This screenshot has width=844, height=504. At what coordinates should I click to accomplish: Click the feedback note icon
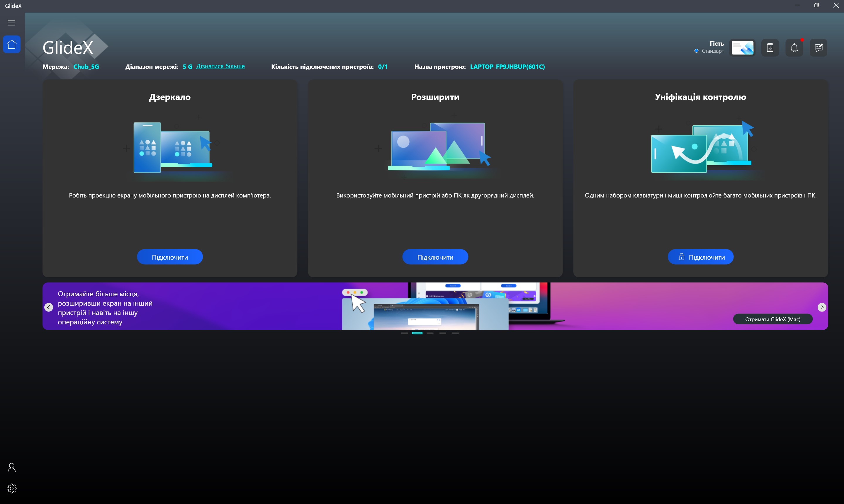pos(818,48)
